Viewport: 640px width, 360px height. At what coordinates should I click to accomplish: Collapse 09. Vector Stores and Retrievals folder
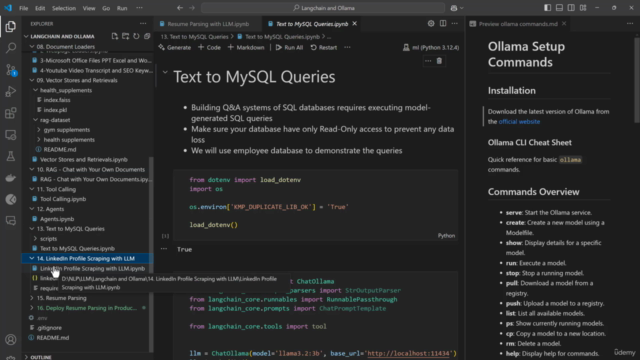click(32, 80)
